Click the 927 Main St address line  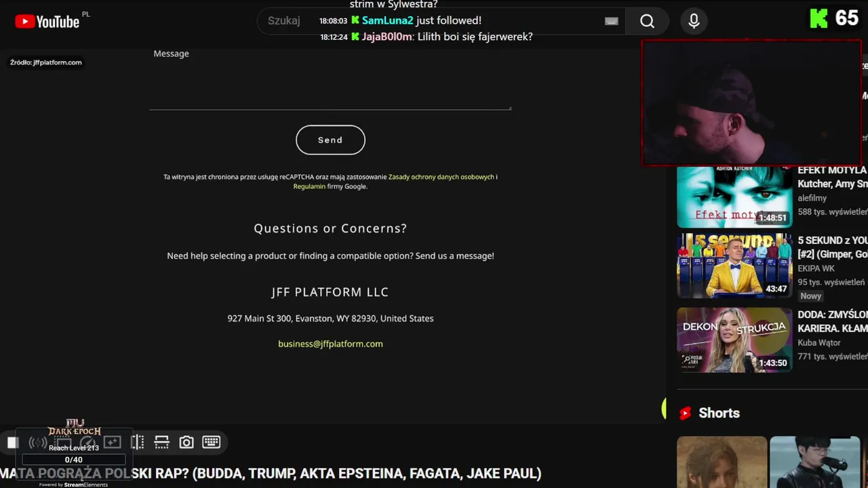click(330, 319)
